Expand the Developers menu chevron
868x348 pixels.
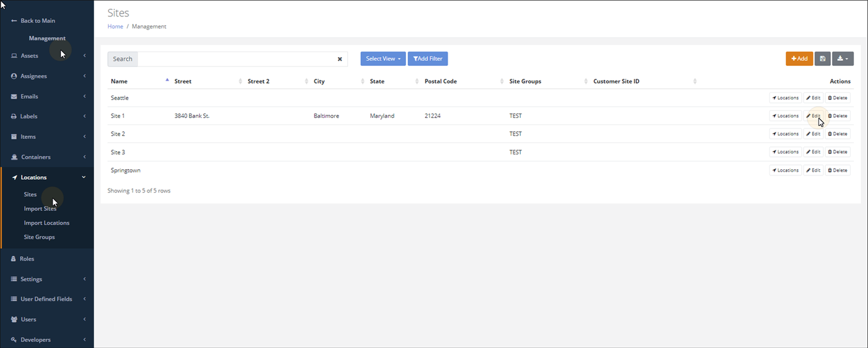point(84,340)
